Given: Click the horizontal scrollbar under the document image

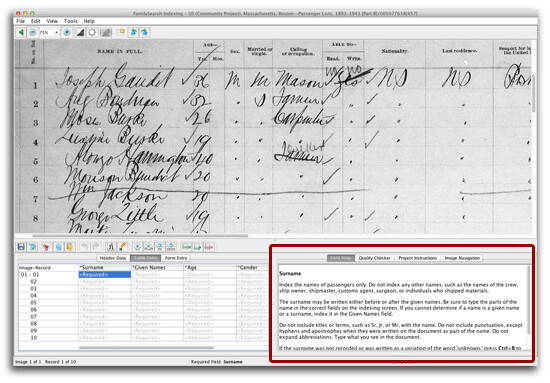Looking at the screenshot, I should (x=140, y=236).
